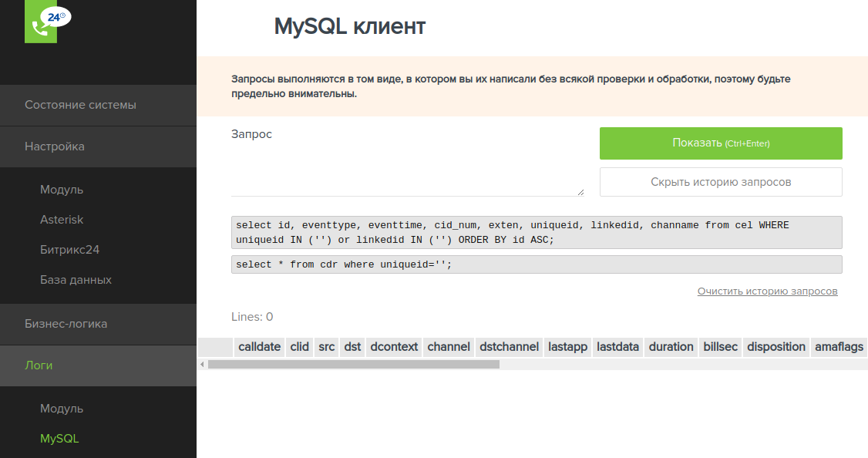868x458 pixels.
Task: Open the Состояние системы section
Action: (80, 105)
